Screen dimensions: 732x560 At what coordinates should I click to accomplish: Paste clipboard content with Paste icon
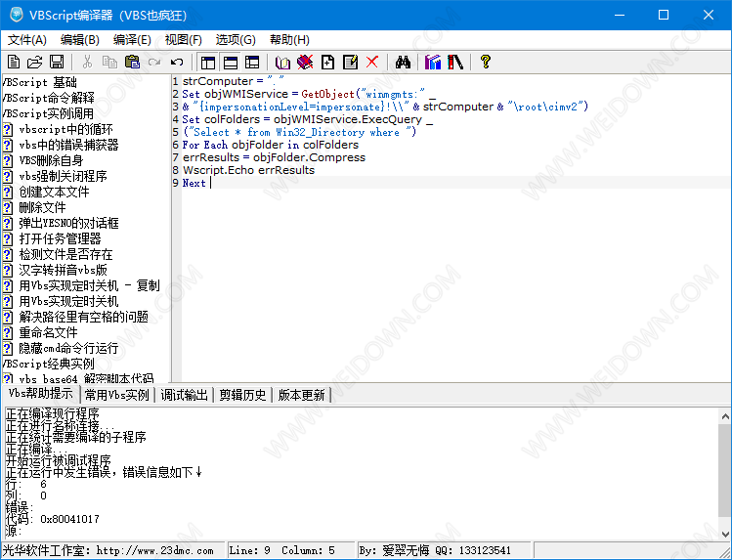(133, 62)
